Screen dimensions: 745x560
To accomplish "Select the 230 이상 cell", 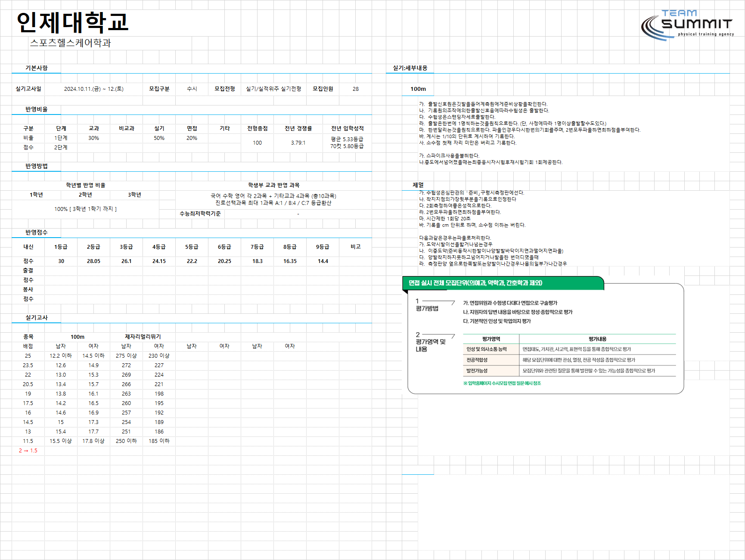I will [159, 356].
